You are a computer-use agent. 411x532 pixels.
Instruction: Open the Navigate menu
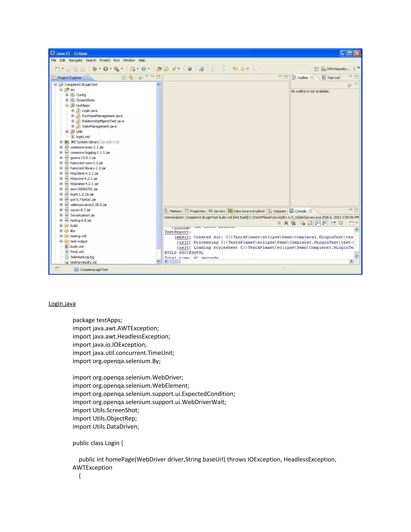(75, 60)
